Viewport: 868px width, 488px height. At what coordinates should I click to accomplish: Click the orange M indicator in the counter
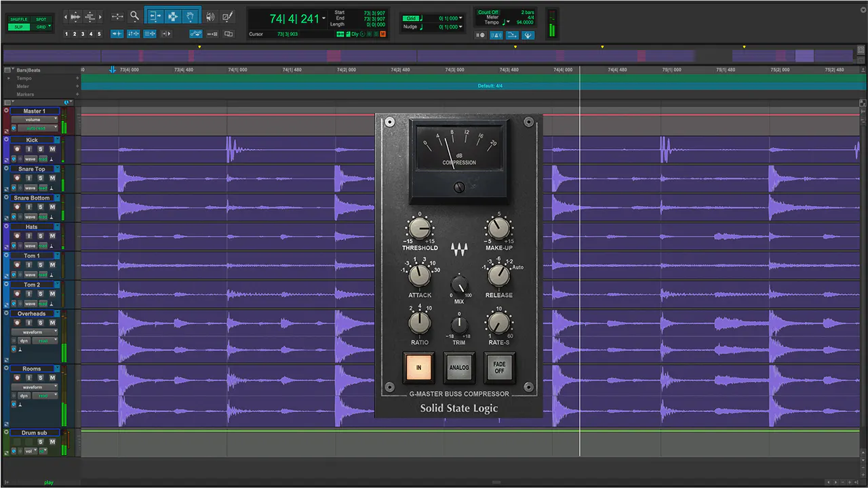[x=383, y=34]
